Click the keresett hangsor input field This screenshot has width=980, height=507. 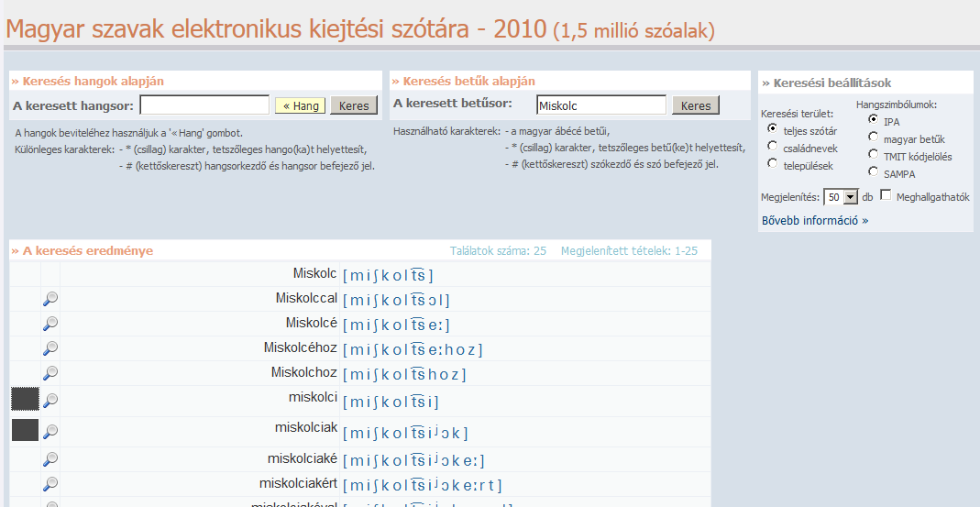point(204,105)
